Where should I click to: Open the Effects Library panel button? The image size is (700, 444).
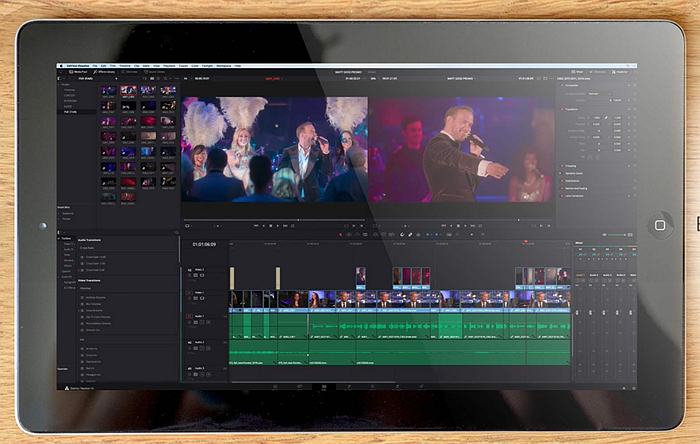(104, 72)
